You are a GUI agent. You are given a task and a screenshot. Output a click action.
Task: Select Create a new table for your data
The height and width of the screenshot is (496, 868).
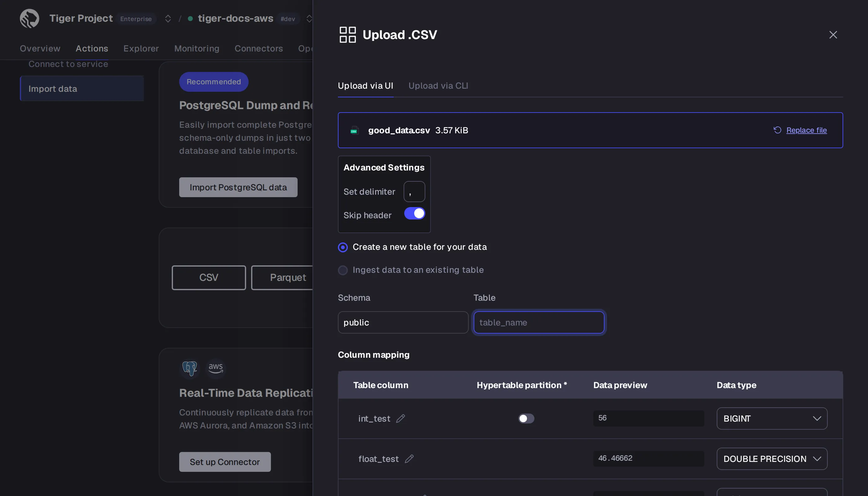pyautogui.click(x=343, y=247)
